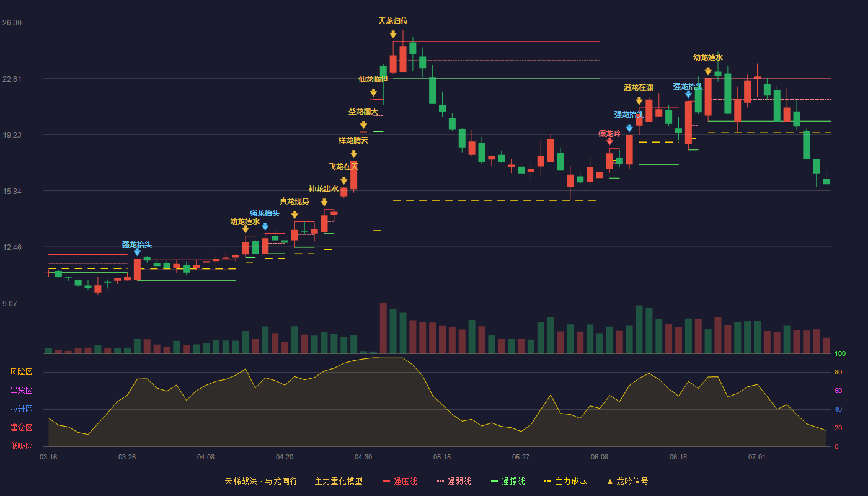868x496 pixels.
Task: Click the blue 强龙抬头 arrow next to 假龙吟
Action: [629, 128]
